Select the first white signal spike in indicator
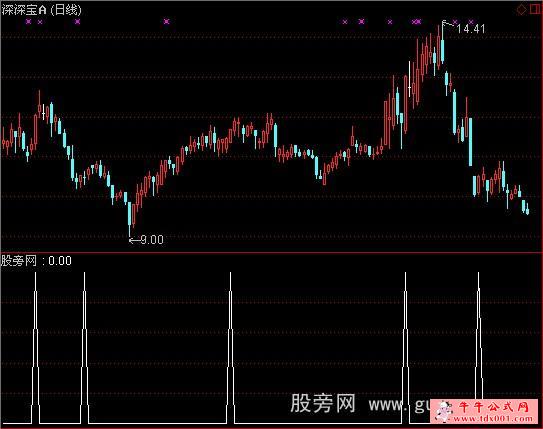This screenshot has height=429, width=543. point(35,348)
